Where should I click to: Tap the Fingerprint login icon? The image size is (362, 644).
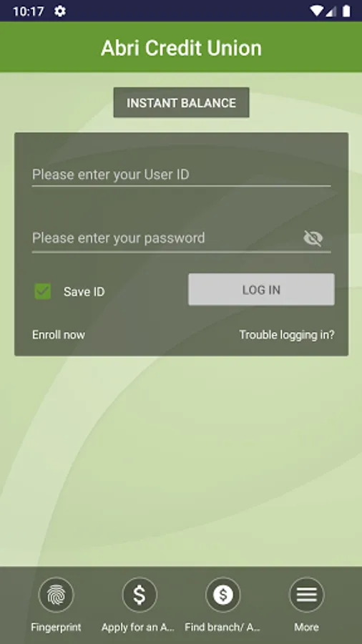[x=57, y=595]
